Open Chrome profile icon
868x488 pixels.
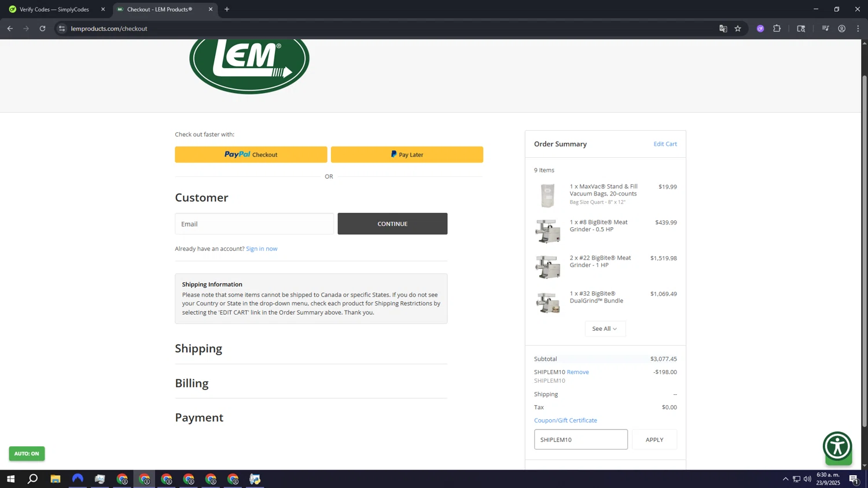pyautogui.click(x=841, y=28)
